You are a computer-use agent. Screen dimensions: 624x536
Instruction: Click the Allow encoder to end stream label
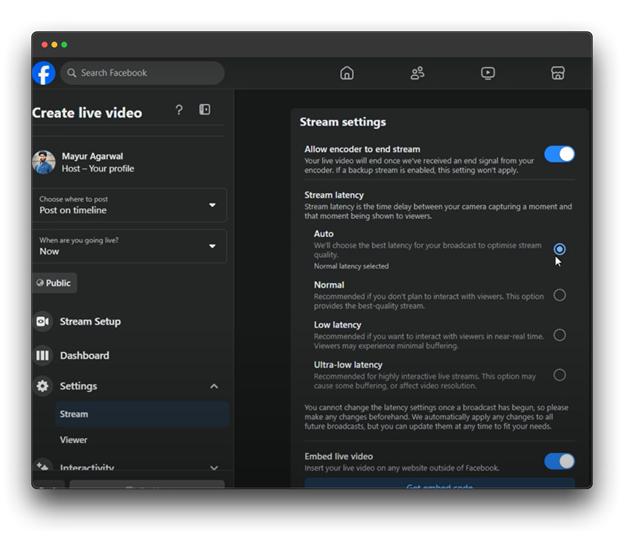click(x=362, y=149)
